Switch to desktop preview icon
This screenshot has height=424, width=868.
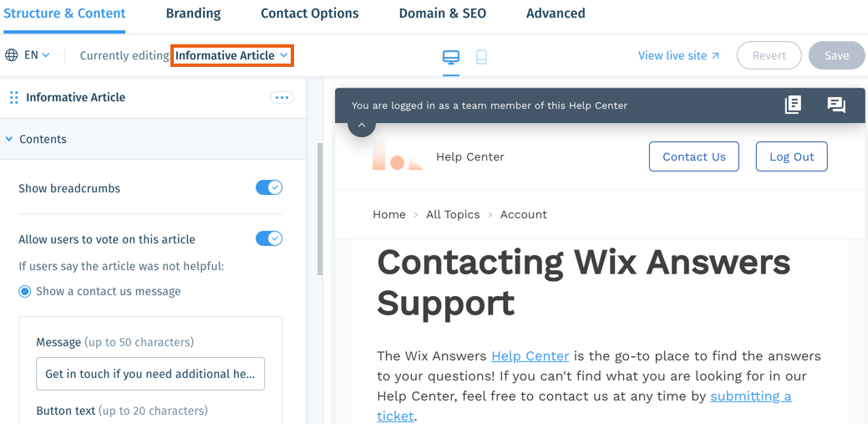click(450, 57)
